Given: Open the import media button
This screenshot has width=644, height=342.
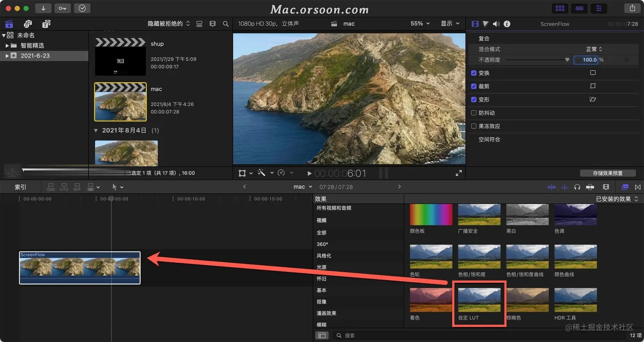Looking at the screenshot, I should pos(43,8).
